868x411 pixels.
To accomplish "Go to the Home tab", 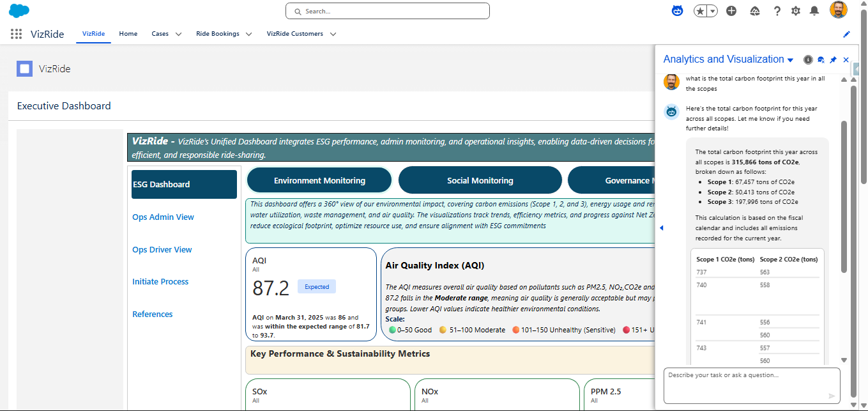I will (128, 34).
